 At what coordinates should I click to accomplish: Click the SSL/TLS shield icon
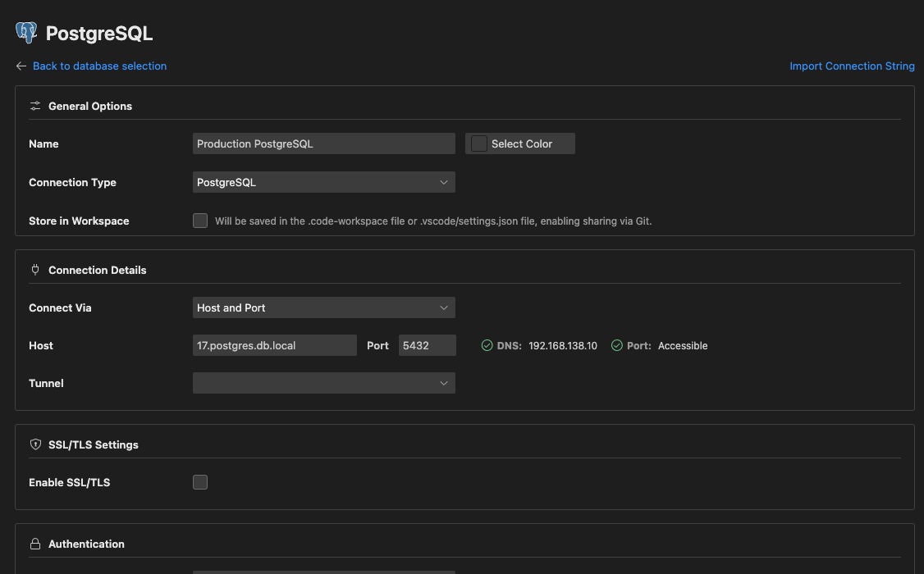click(35, 444)
